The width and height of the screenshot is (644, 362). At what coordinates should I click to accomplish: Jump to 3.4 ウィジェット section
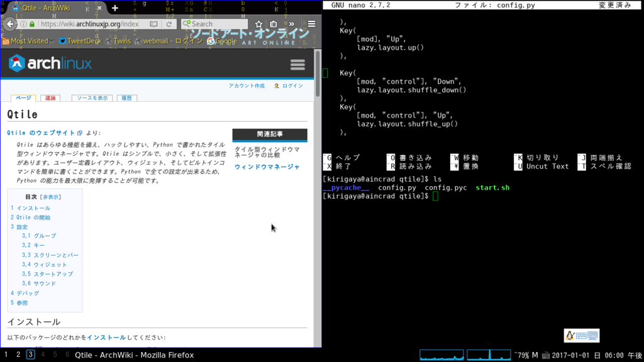[x=45, y=265]
